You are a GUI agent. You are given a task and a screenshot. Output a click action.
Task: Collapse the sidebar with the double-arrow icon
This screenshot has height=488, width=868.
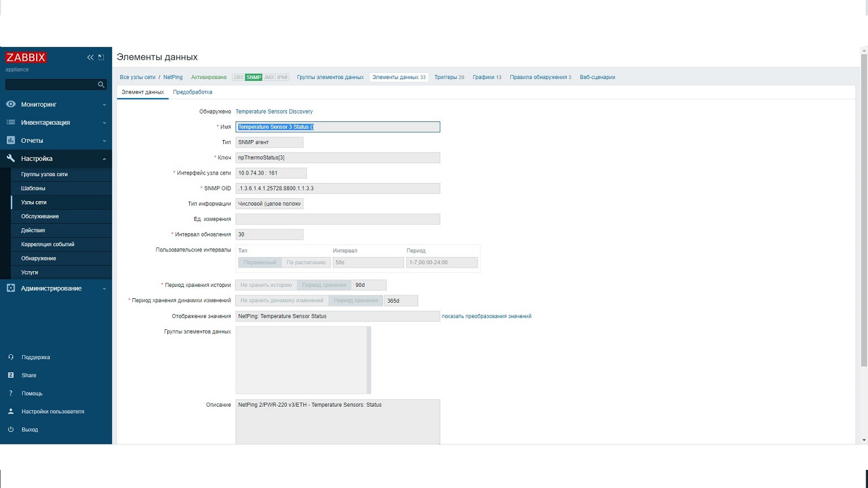pyautogui.click(x=90, y=57)
